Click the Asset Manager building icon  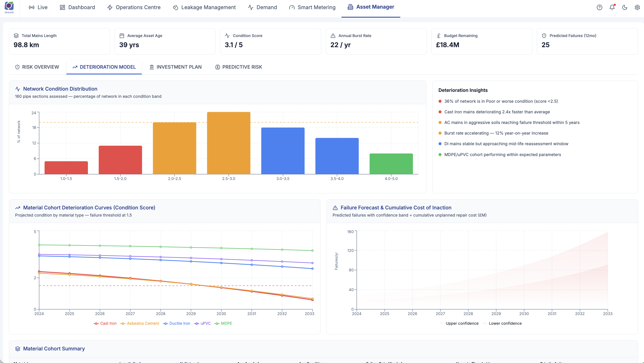pos(350,7)
